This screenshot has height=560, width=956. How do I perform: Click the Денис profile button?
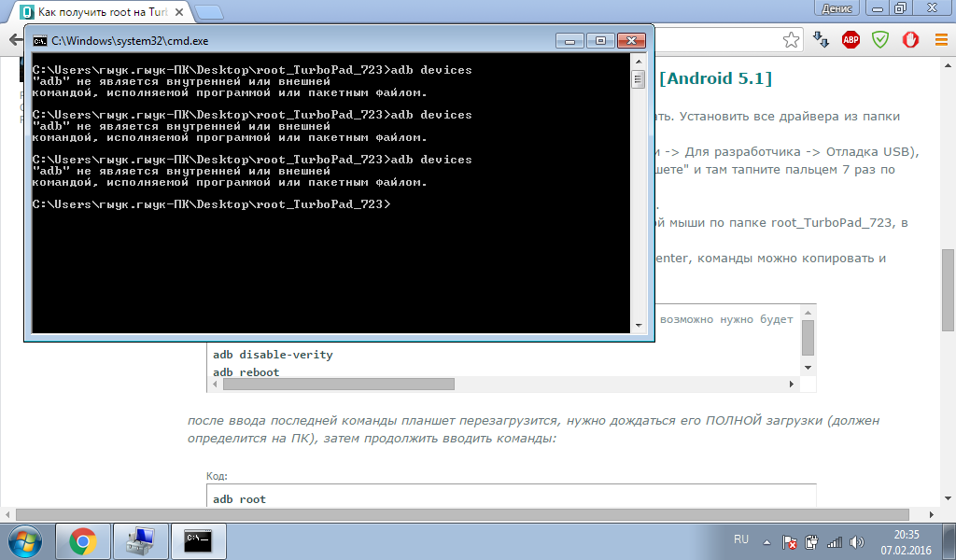click(836, 7)
